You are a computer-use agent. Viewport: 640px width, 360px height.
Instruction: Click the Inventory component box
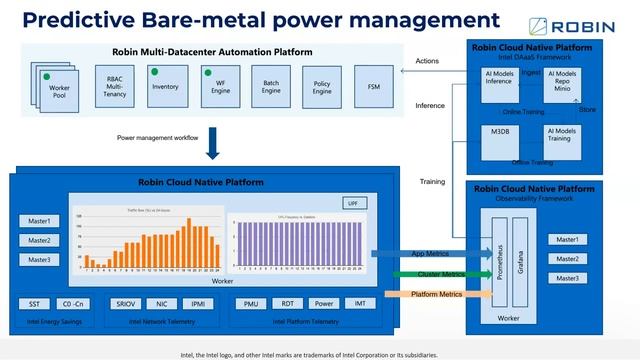168,87
